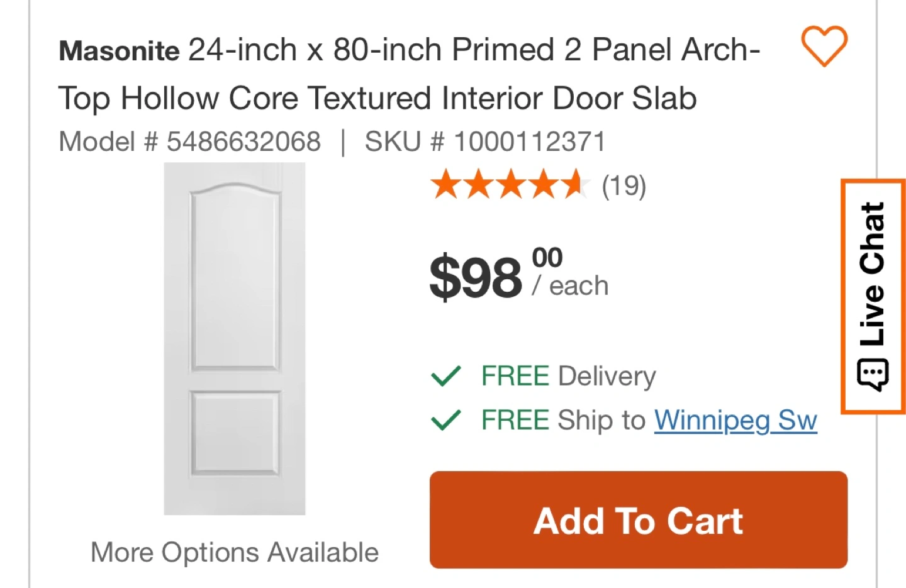This screenshot has width=906, height=588.
Task: Click the / each unit label
Action: (x=571, y=286)
